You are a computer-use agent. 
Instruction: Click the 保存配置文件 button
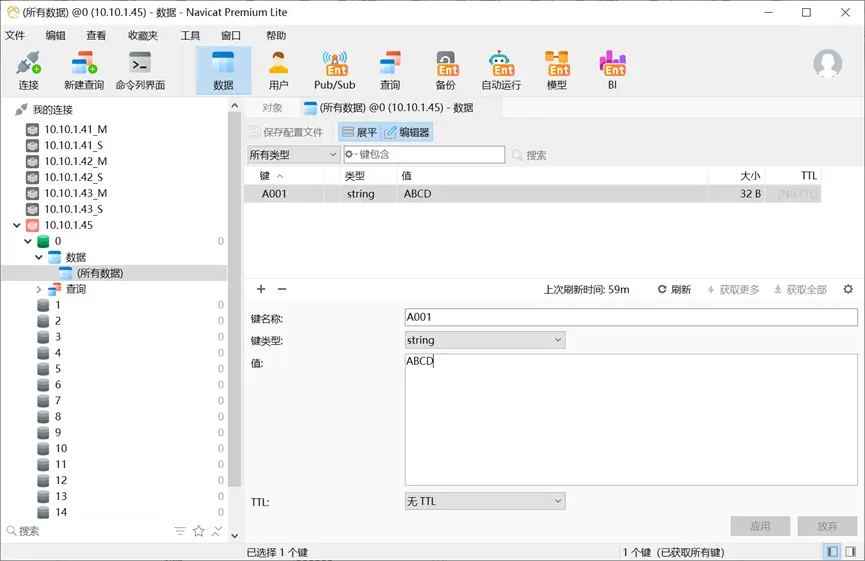[286, 132]
